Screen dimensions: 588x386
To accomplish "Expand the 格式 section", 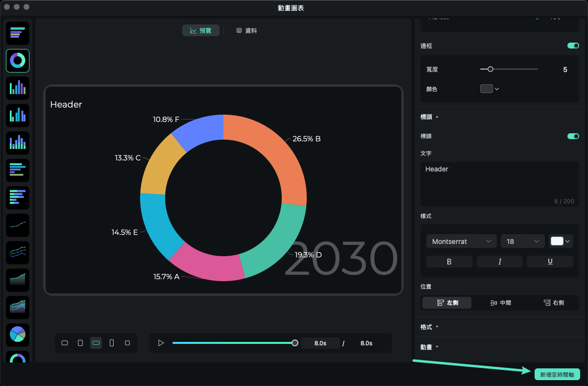I will [429, 327].
